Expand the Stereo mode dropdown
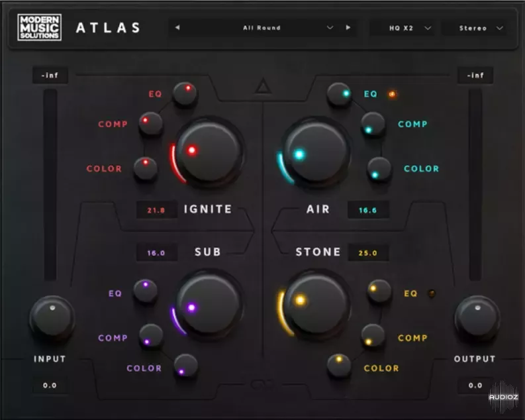 click(481, 28)
